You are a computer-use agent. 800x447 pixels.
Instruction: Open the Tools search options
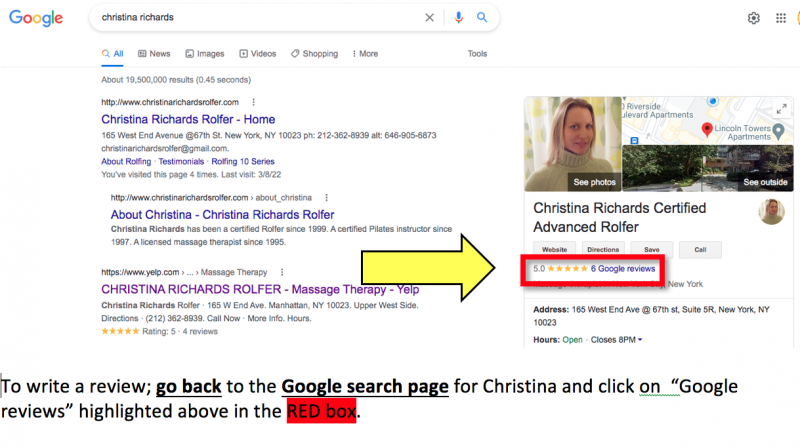477,54
